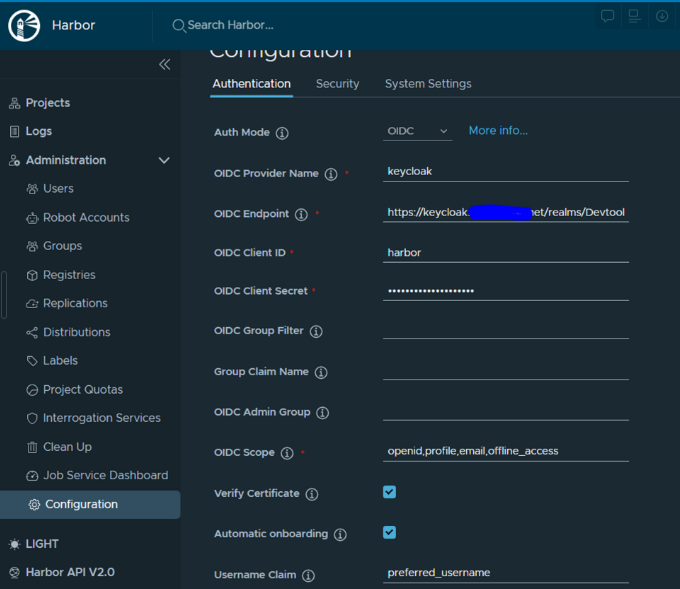Go to Users page
The image size is (680, 589).
click(58, 189)
